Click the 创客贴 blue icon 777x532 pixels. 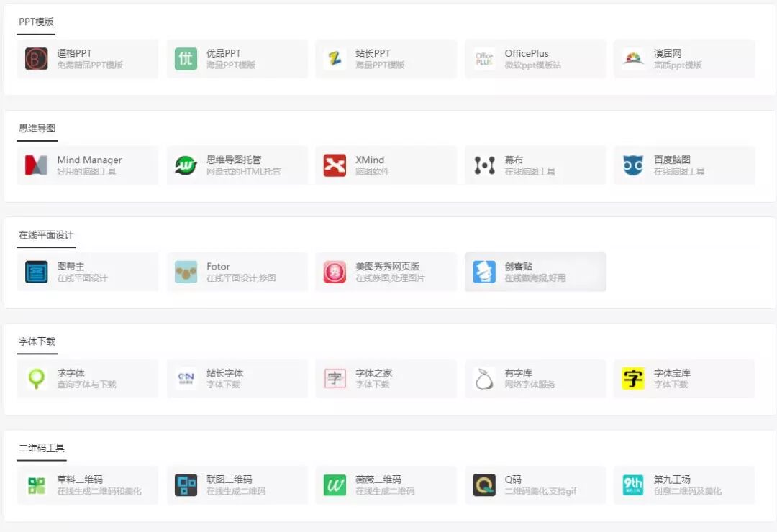click(x=484, y=272)
